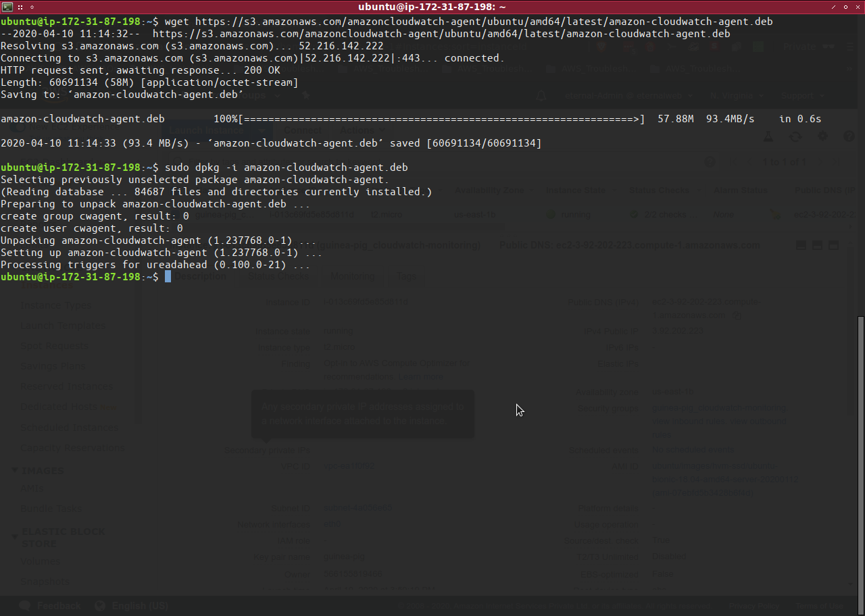Click 'create group cwagent, result: 0' line
The height and width of the screenshot is (616, 865).
95,216
